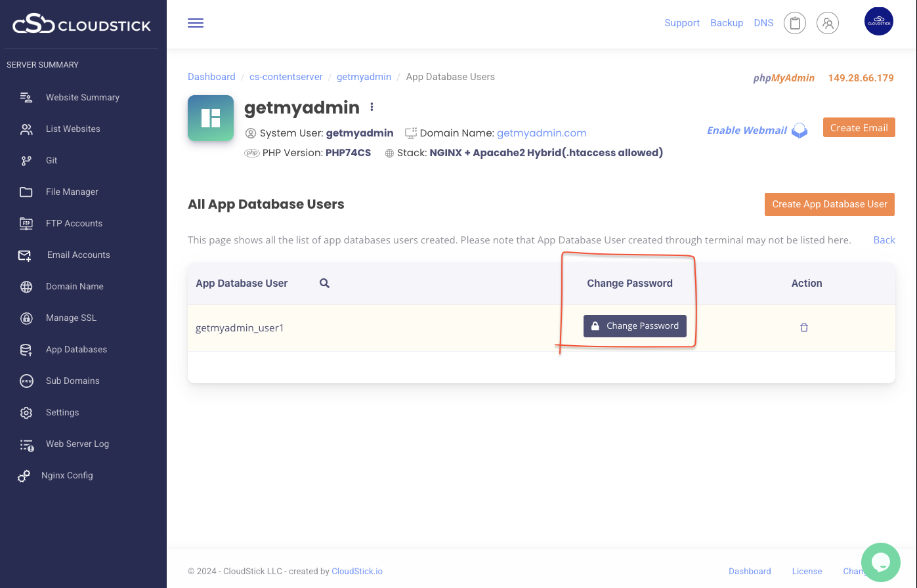Image resolution: width=917 pixels, height=588 pixels.
Task: Navigate to cs-contentserver breadcrumb
Action: pyautogui.click(x=286, y=77)
